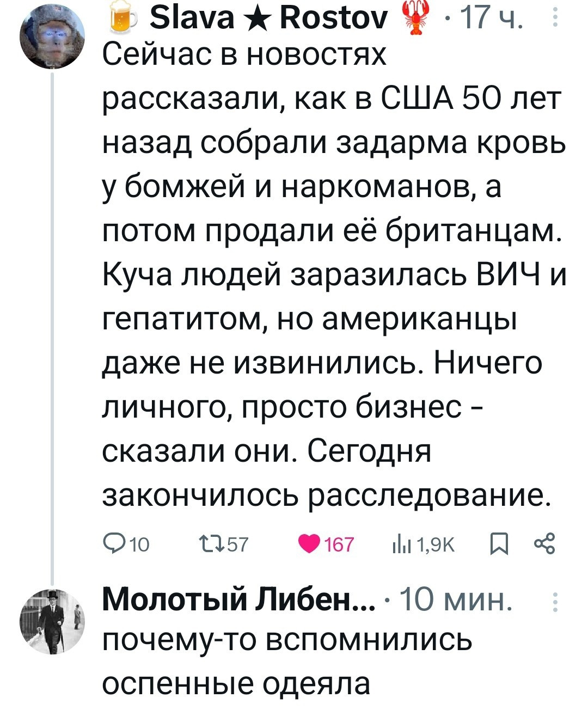Reply to Slava Rostov's tweet via comment icon
This screenshot has width=588, height=710.
point(113,544)
